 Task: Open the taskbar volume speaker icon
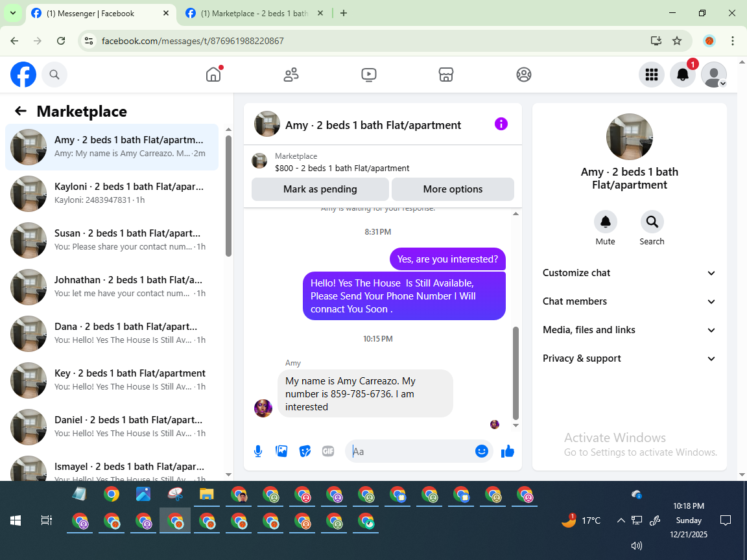coord(637,546)
